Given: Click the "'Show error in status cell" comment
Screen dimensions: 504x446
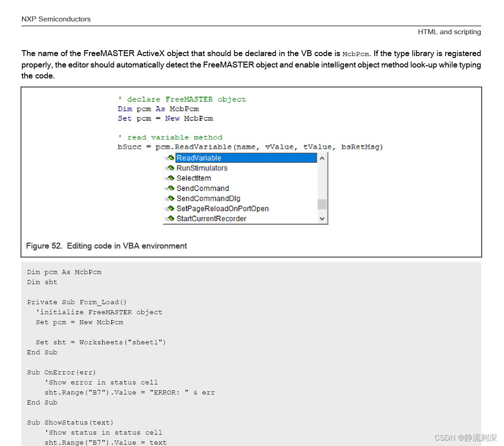Looking at the screenshot, I should pos(101,382).
